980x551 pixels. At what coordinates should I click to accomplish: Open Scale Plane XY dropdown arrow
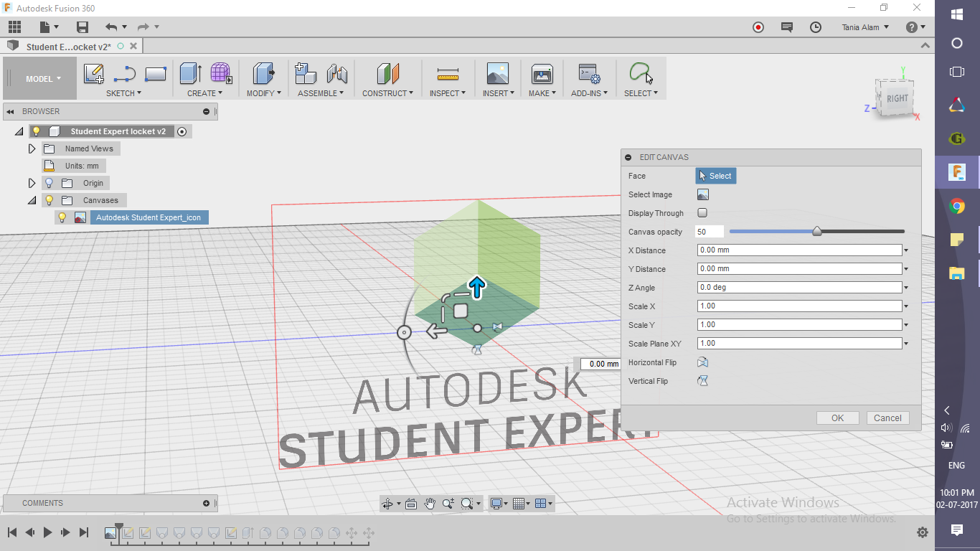906,344
